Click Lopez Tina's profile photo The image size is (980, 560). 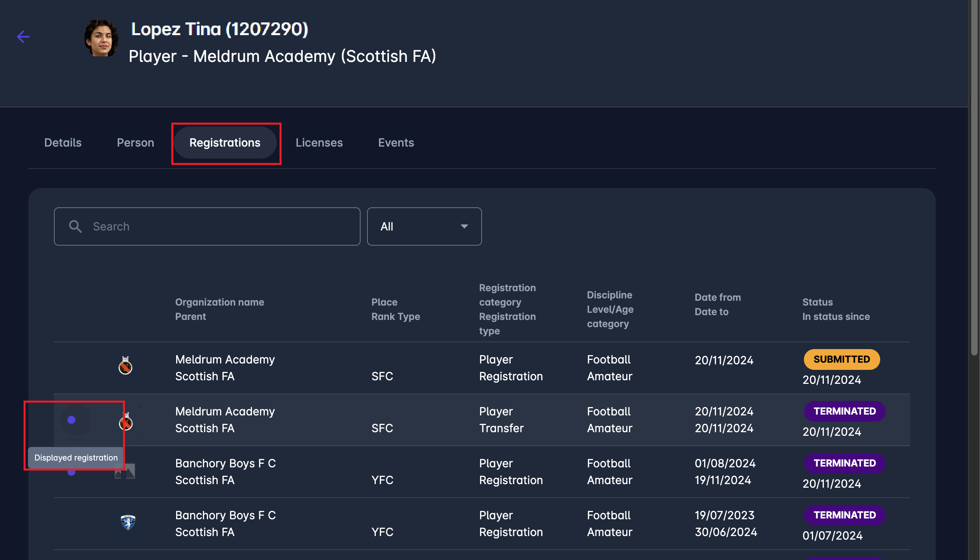click(101, 39)
